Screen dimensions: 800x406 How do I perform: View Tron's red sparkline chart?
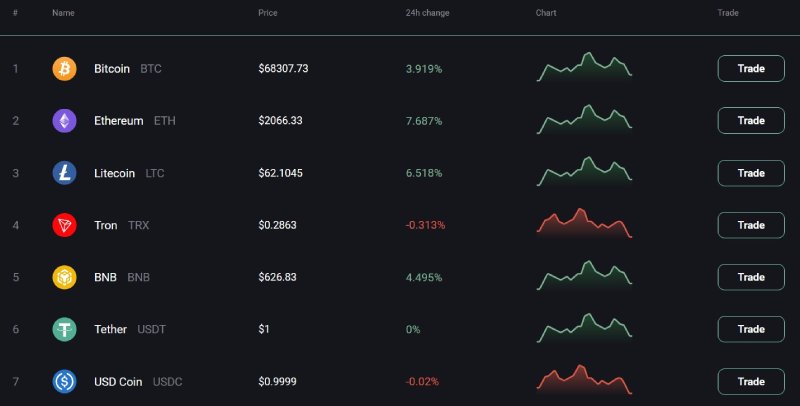tap(585, 224)
